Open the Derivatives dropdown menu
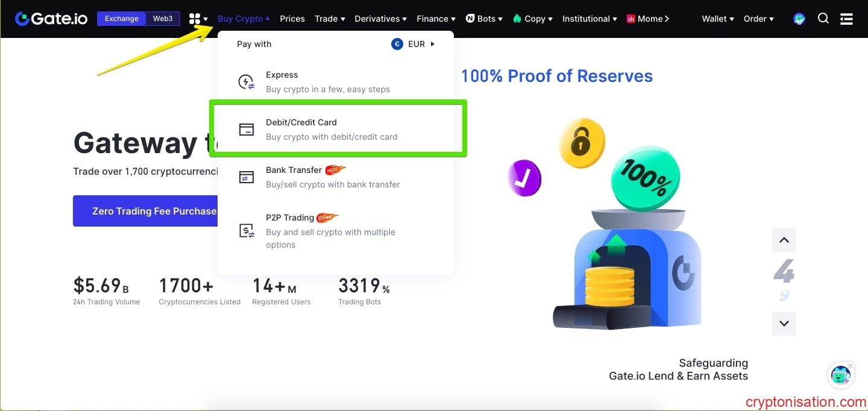Screen dimensions: 868x411 [x=380, y=19]
